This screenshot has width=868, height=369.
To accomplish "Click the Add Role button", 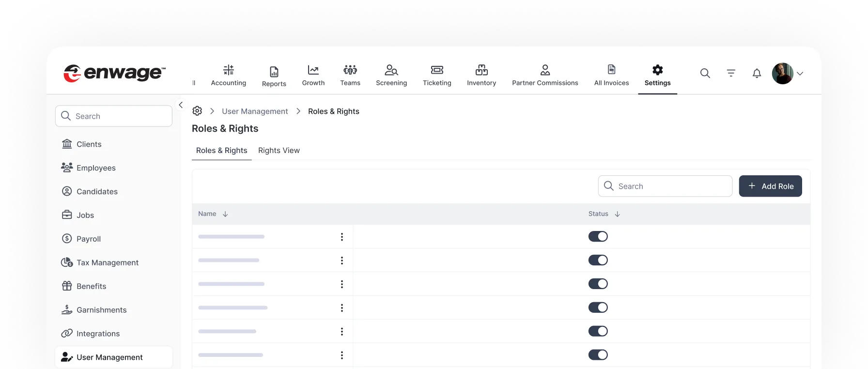I will 770,186.
